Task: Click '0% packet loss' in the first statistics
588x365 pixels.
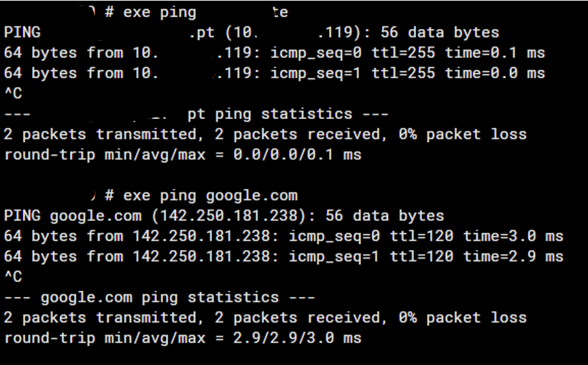Action: [x=462, y=135]
